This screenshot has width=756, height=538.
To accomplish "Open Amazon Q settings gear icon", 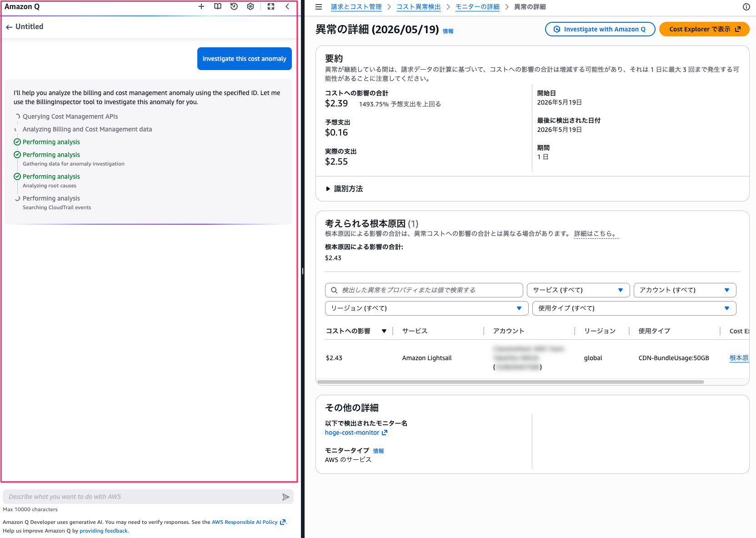I will pyautogui.click(x=250, y=6).
